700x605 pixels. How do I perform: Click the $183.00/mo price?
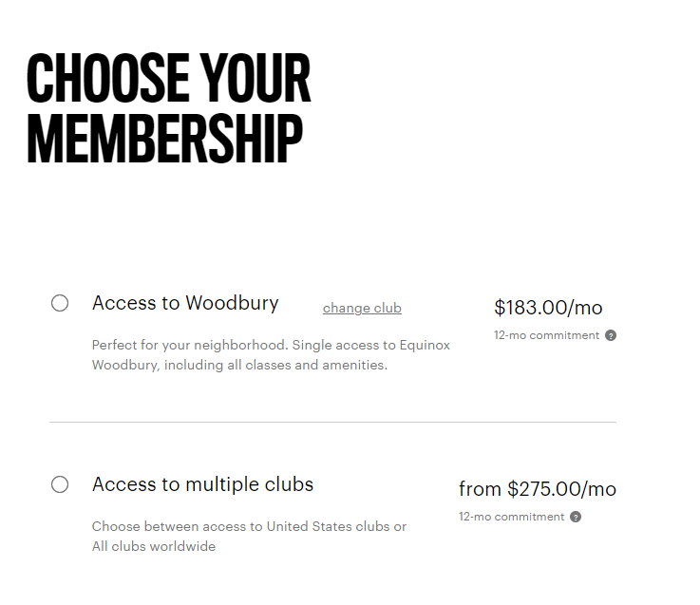548,308
